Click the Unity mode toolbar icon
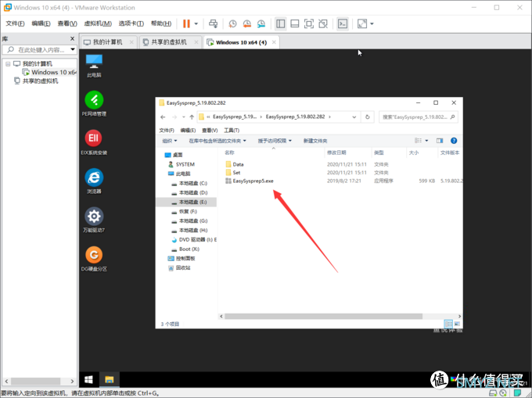The image size is (532, 398). coord(323,23)
